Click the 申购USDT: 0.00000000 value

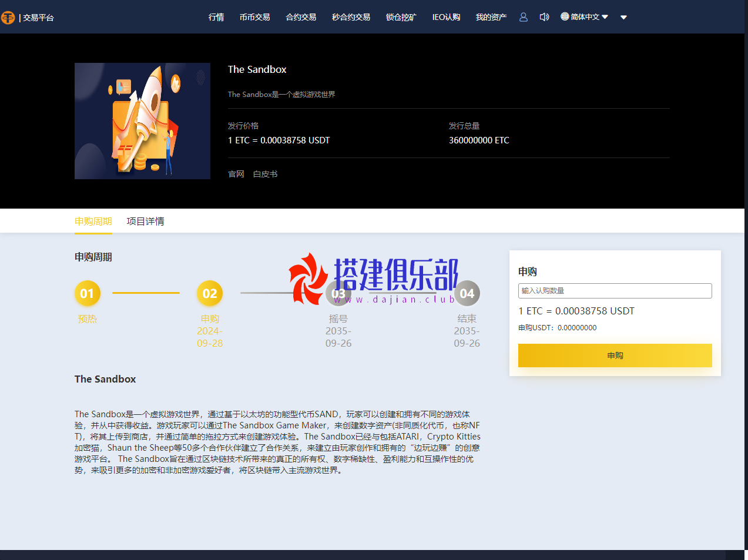(x=557, y=328)
